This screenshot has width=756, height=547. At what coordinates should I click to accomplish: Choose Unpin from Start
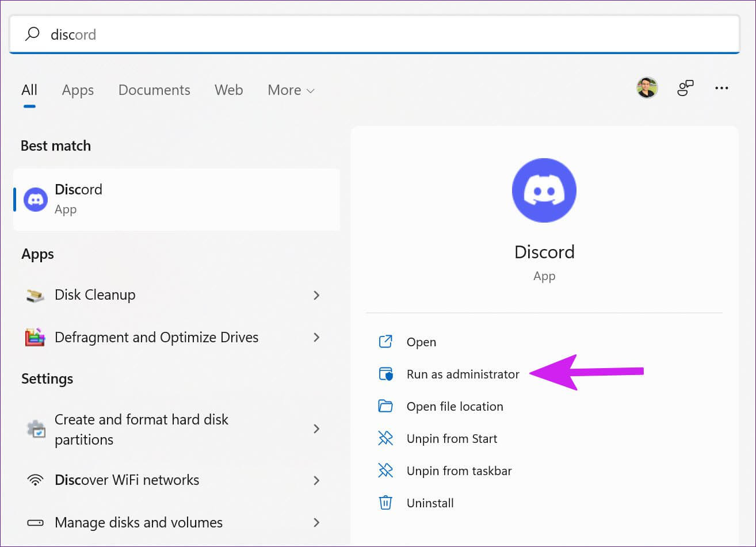pyautogui.click(x=452, y=439)
